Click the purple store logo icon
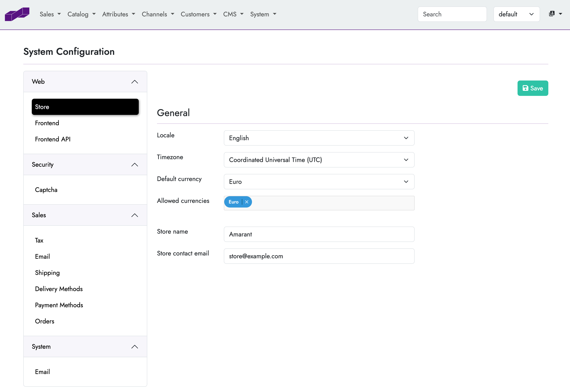570x392 pixels. [x=17, y=14]
